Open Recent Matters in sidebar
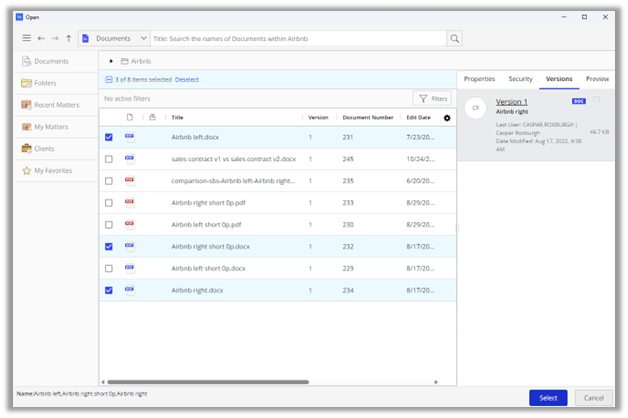 pos(56,105)
